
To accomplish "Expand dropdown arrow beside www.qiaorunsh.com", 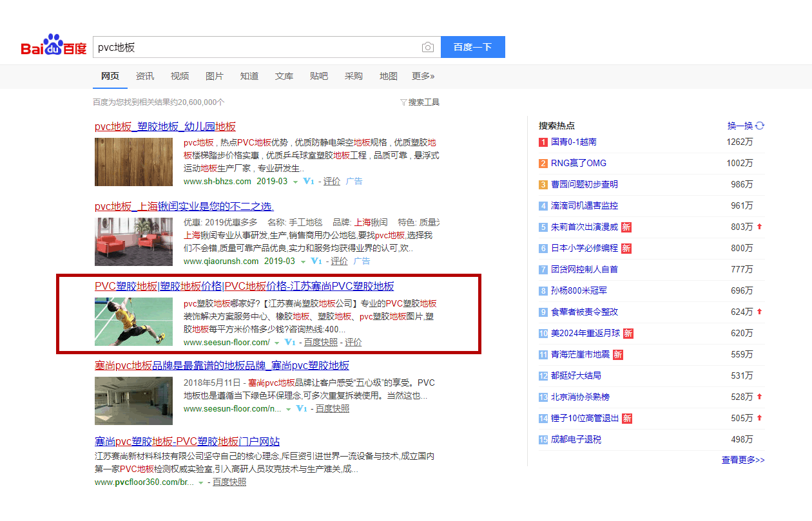I will click(x=303, y=262).
